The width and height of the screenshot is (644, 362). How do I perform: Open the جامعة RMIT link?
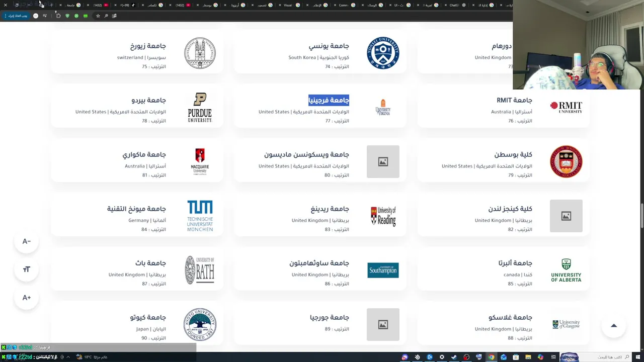[x=514, y=101]
